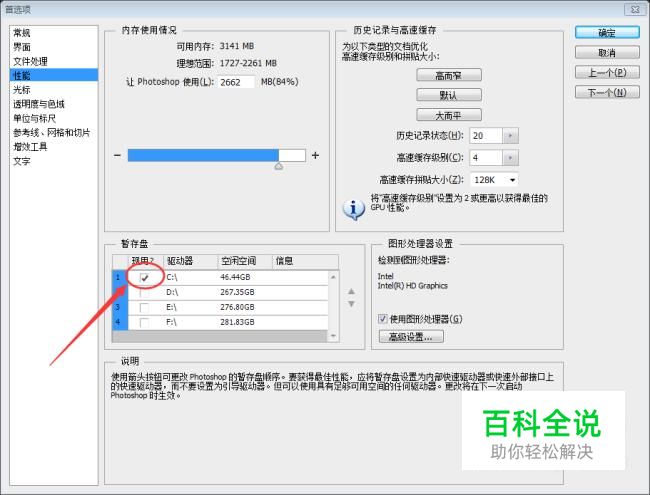Enable the D:\ scratch disk checkbox
650x495 pixels.
pyautogui.click(x=144, y=293)
